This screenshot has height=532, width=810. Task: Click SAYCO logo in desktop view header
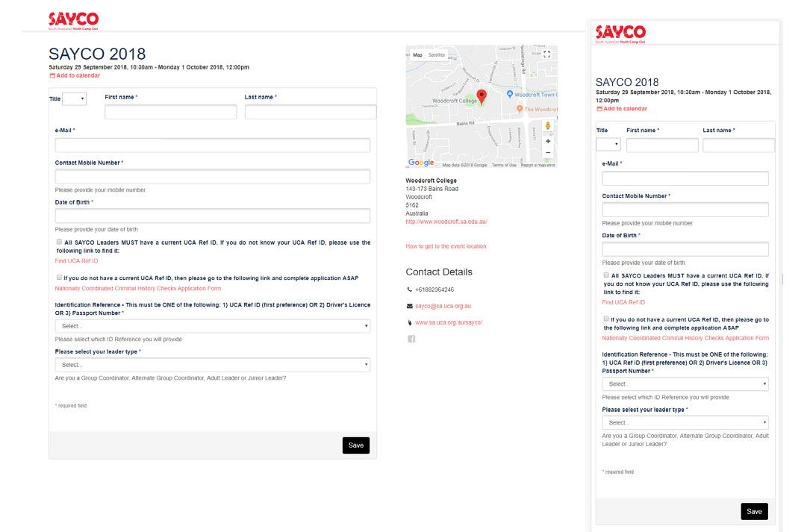73,21
